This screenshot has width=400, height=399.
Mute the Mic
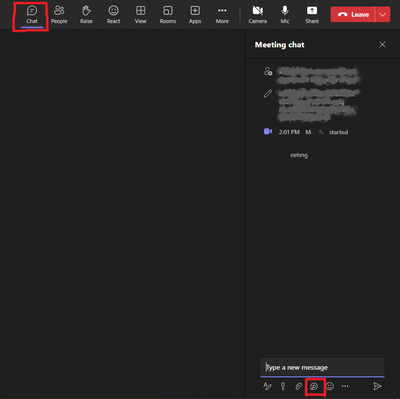[285, 15]
